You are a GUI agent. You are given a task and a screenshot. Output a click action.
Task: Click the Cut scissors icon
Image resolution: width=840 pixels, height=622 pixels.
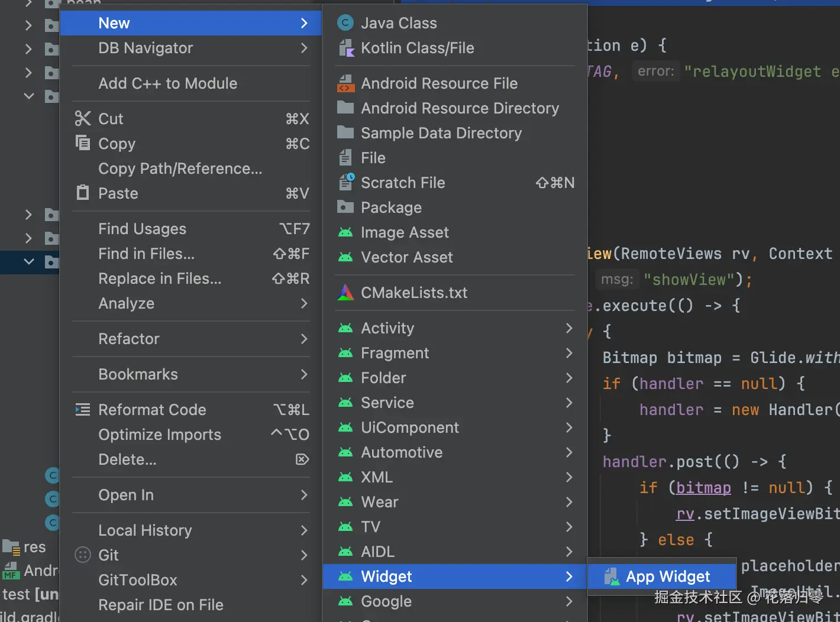click(x=83, y=119)
